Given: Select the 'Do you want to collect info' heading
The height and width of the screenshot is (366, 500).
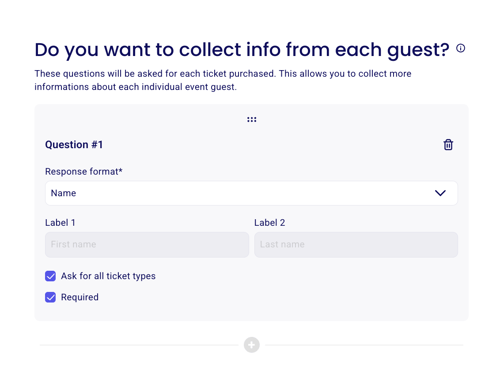Looking at the screenshot, I should click(x=242, y=50).
